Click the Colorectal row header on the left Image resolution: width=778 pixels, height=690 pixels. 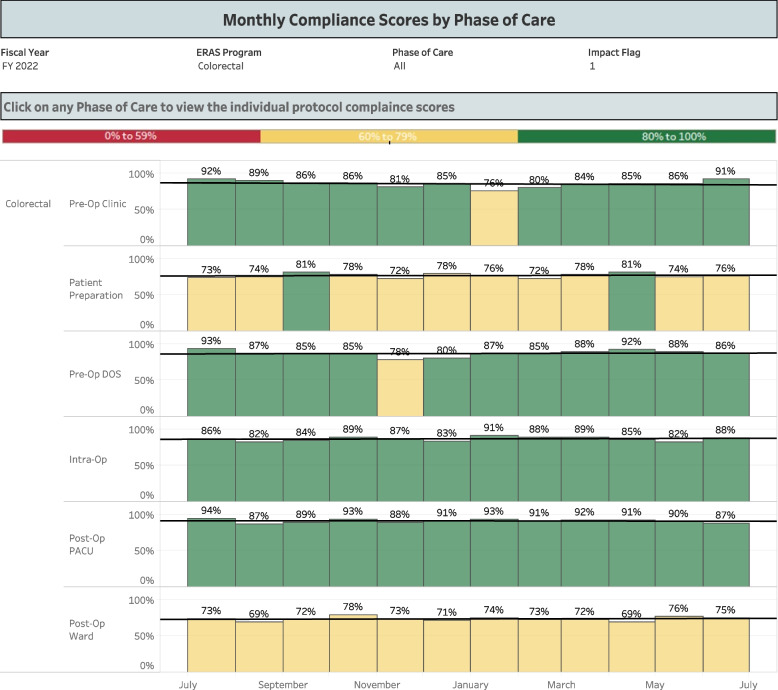(27, 203)
